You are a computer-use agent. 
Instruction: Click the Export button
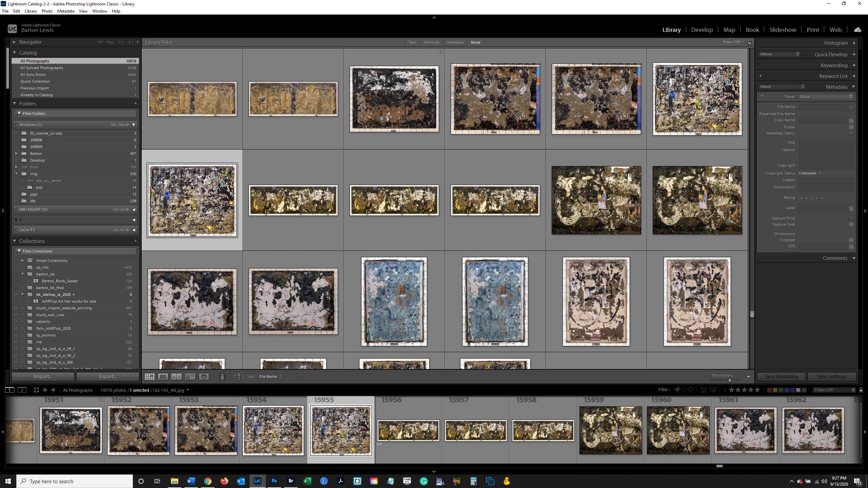(108, 377)
